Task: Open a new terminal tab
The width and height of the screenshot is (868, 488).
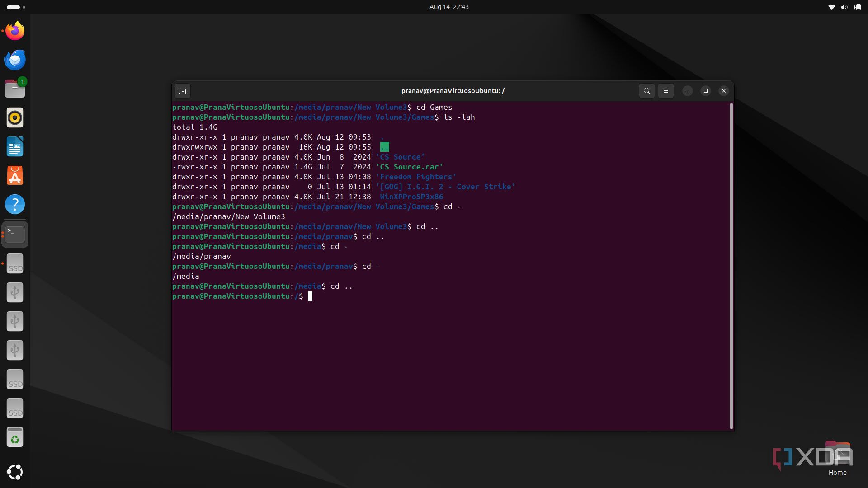Action: (183, 91)
